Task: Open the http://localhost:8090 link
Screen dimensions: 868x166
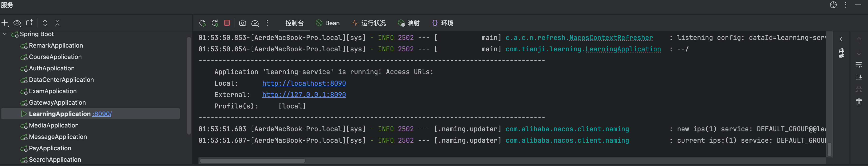Action: (x=304, y=83)
